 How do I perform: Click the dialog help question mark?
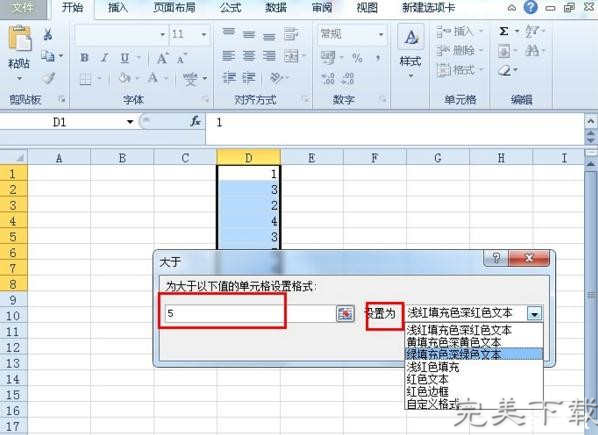tap(496, 258)
